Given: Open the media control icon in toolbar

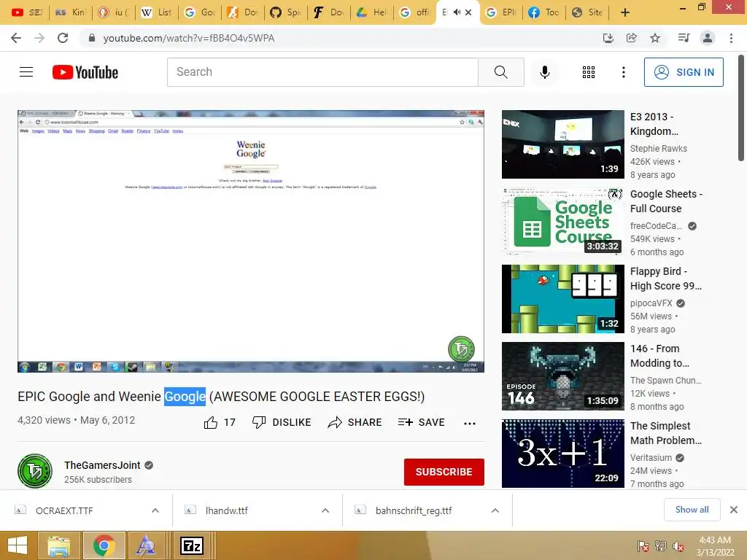Looking at the screenshot, I should [x=684, y=38].
